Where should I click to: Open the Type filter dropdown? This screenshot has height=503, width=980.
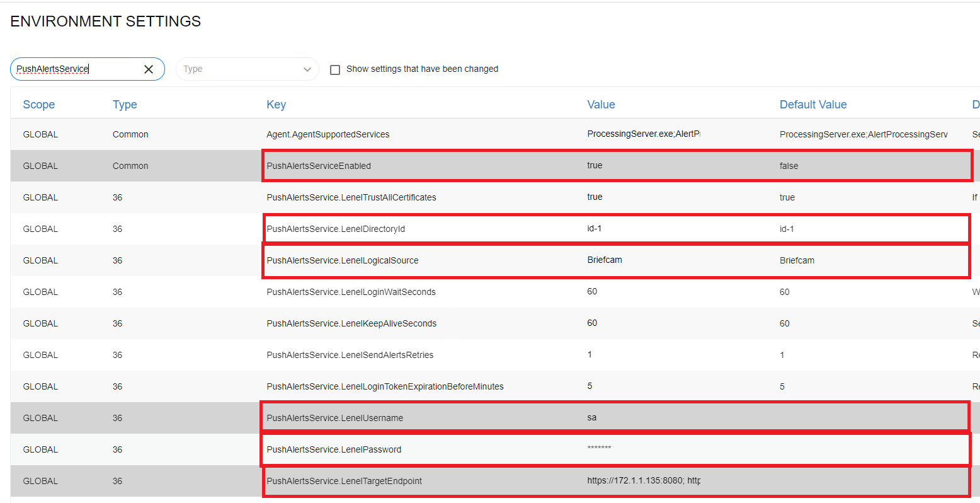(247, 69)
